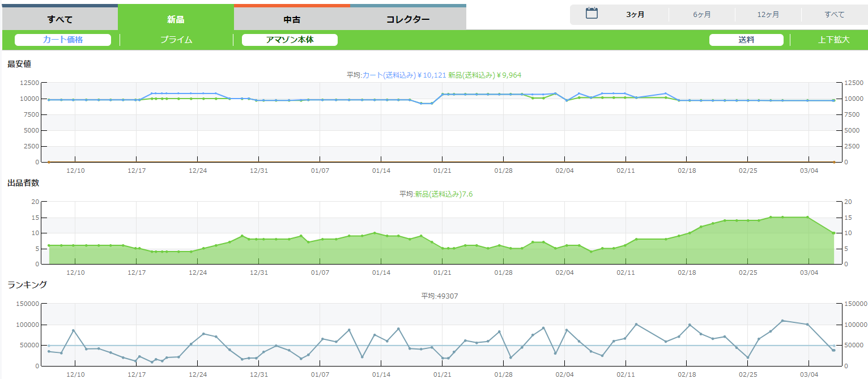
Task: Toggle the カート価格 filter
Action: (x=63, y=40)
